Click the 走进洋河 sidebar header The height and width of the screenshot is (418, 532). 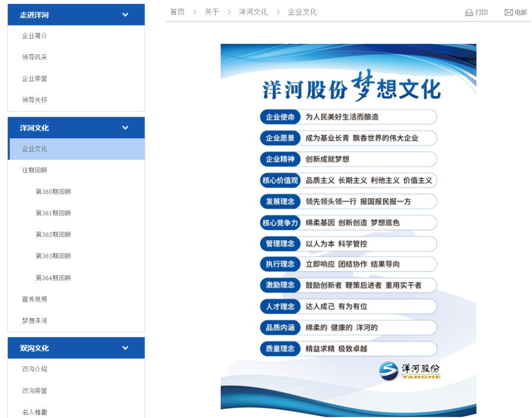76,15
